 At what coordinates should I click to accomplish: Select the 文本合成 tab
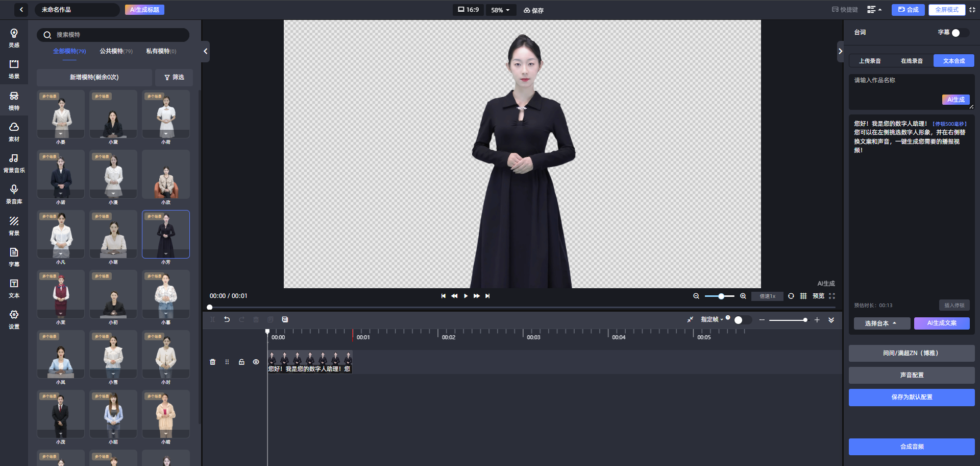954,61
